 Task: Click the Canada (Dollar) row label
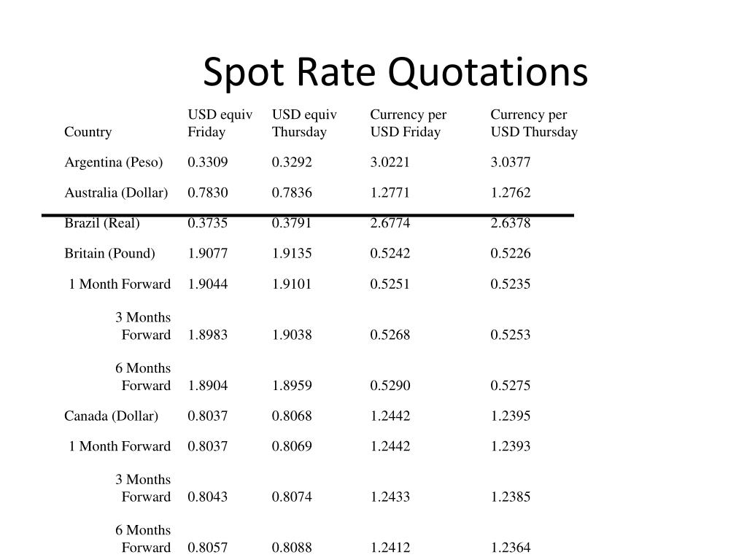(x=111, y=416)
